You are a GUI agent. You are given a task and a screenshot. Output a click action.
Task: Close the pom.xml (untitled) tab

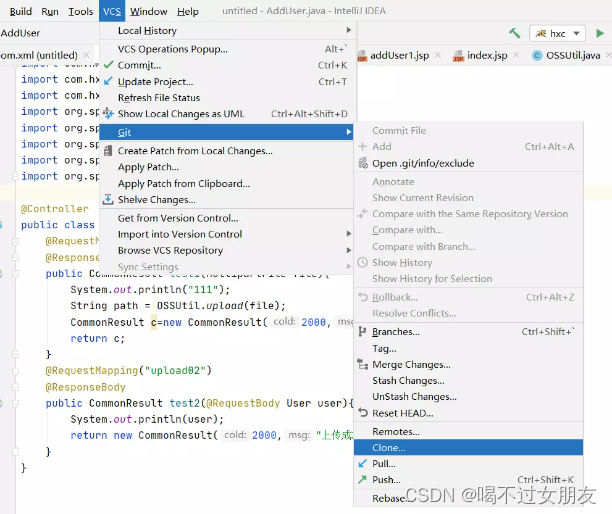86,55
